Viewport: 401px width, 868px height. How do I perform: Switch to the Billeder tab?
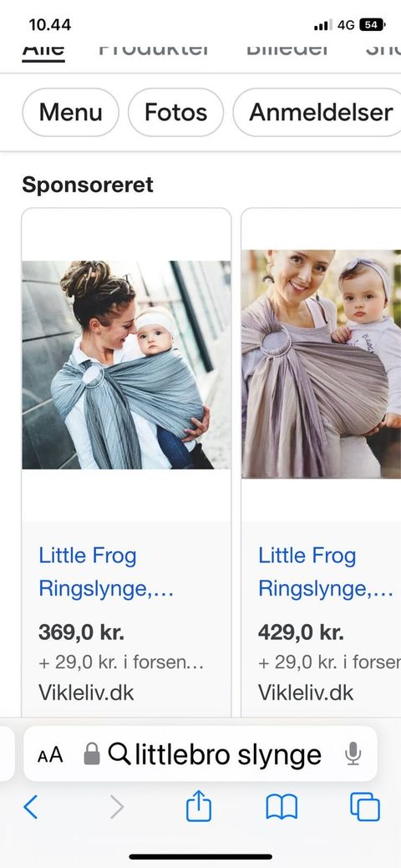[287, 49]
